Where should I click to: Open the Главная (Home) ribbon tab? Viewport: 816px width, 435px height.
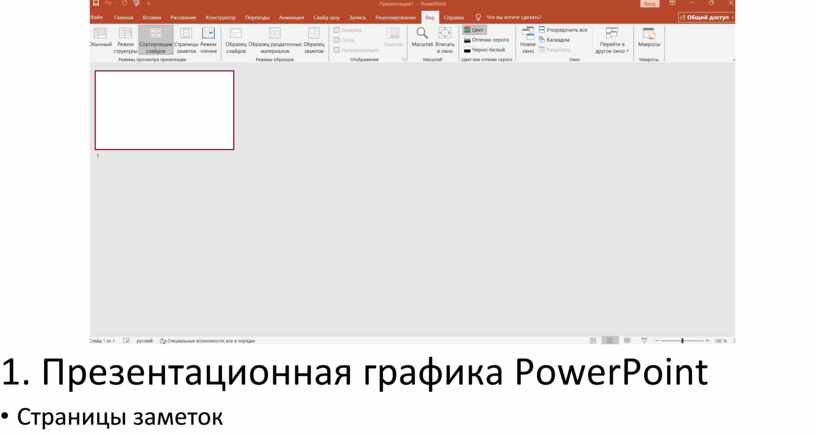pos(124,17)
